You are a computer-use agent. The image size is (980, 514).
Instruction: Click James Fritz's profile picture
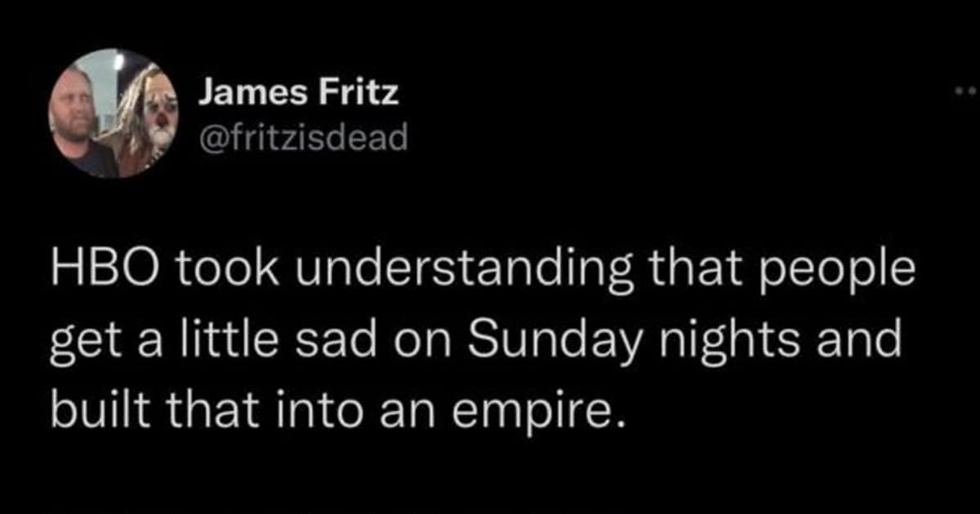113,113
